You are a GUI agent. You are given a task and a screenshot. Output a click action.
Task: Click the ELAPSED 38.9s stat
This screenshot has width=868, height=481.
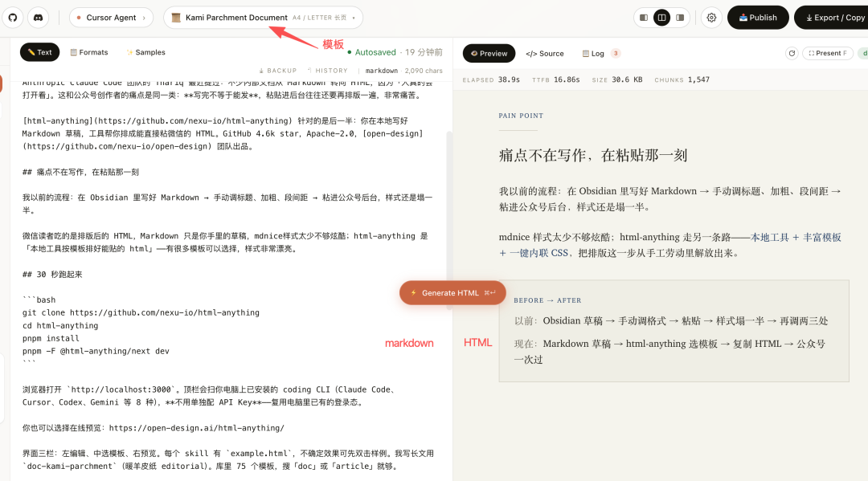(x=491, y=79)
